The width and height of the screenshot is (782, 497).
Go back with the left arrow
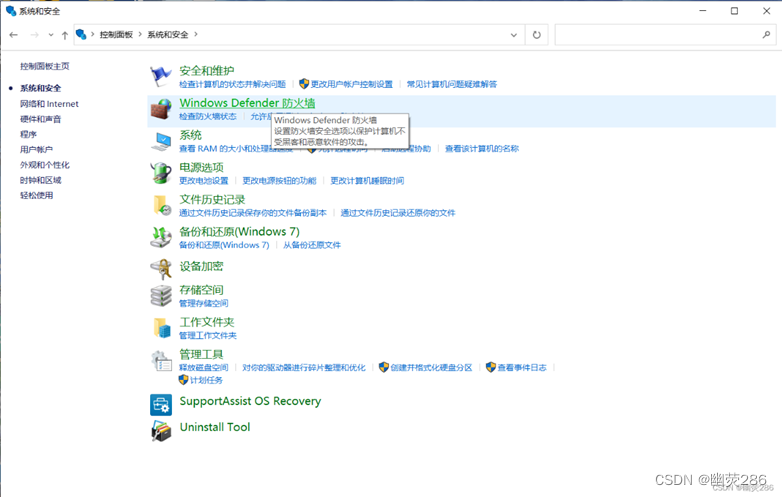click(13, 34)
